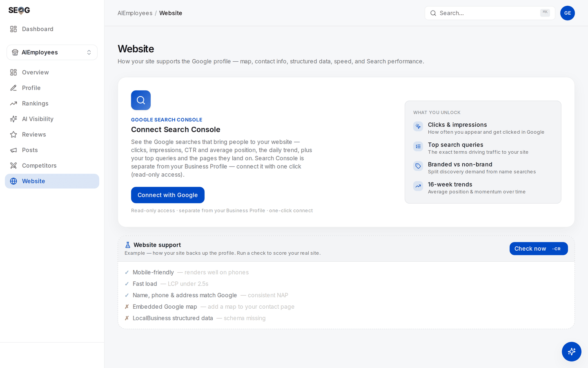Image resolution: width=588 pixels, height=368 pixels.
Task: Click the Website globe icon
Action: pos(13,181)
